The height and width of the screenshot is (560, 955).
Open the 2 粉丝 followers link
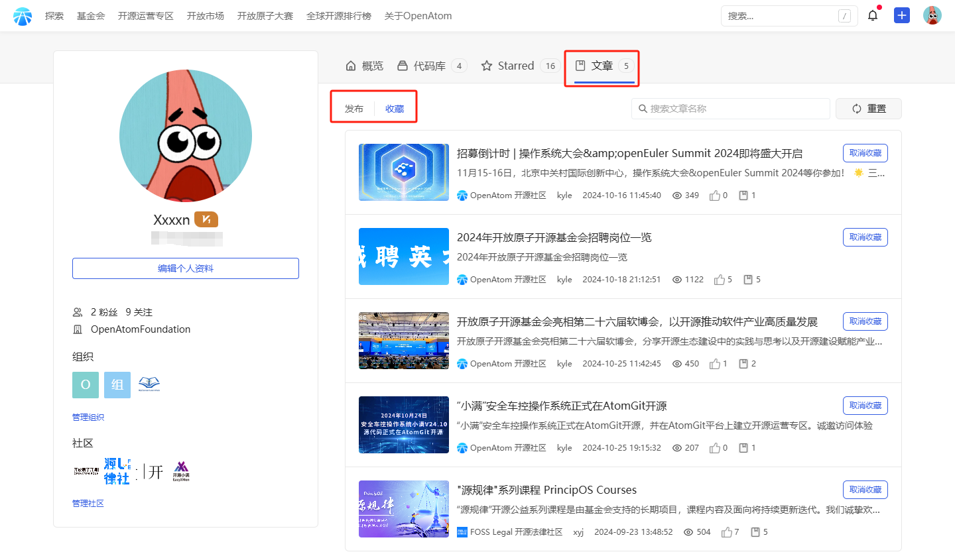[x=104, y=312]
